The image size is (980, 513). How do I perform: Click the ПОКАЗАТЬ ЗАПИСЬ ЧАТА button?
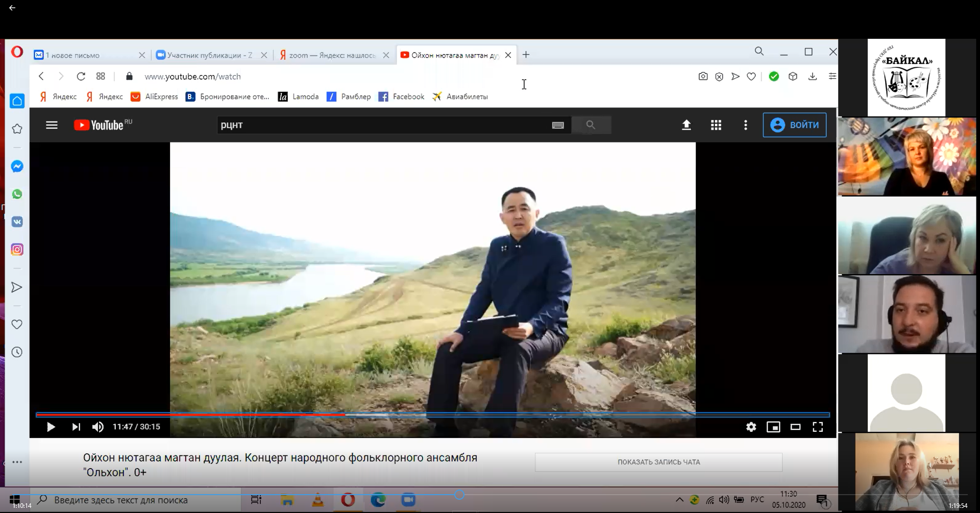(x=658, y=462)
